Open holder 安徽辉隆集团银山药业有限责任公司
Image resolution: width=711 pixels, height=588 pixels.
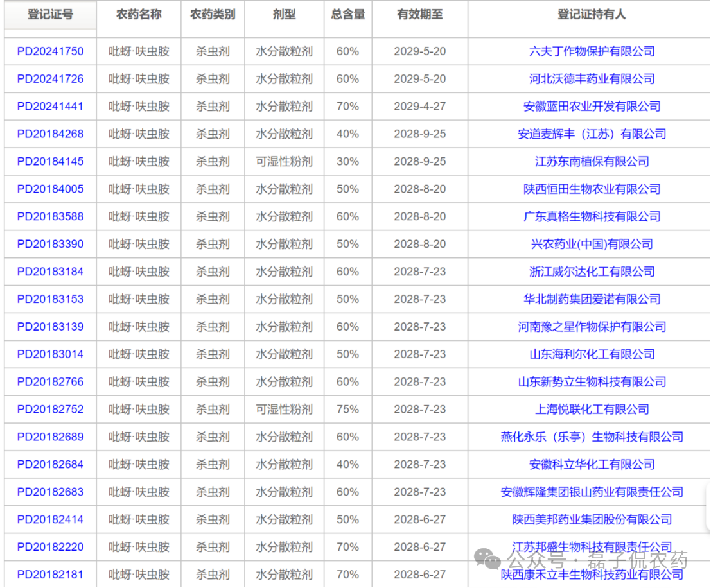click(592, 492)
